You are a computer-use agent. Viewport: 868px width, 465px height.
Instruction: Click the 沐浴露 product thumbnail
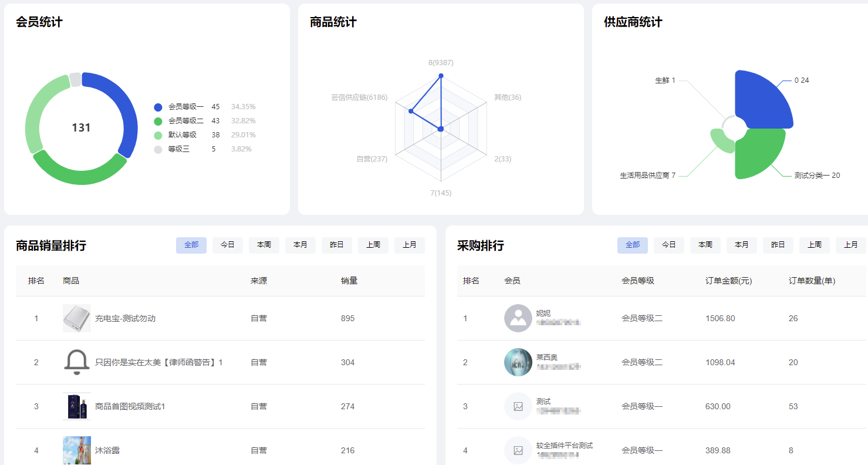[x=77, y=450]
